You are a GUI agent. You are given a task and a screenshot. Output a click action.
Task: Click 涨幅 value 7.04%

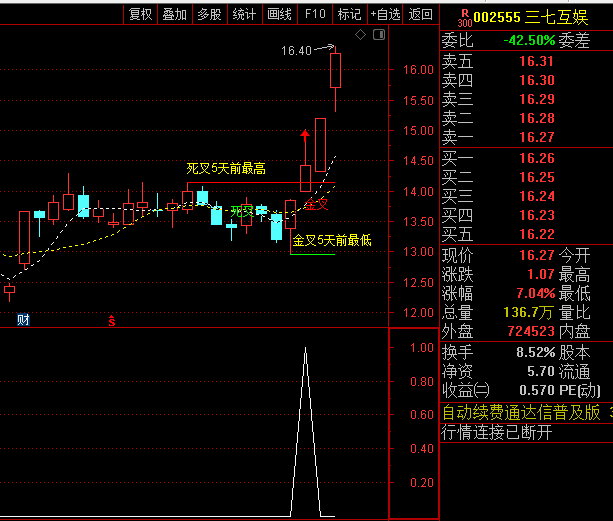[536, 293]
